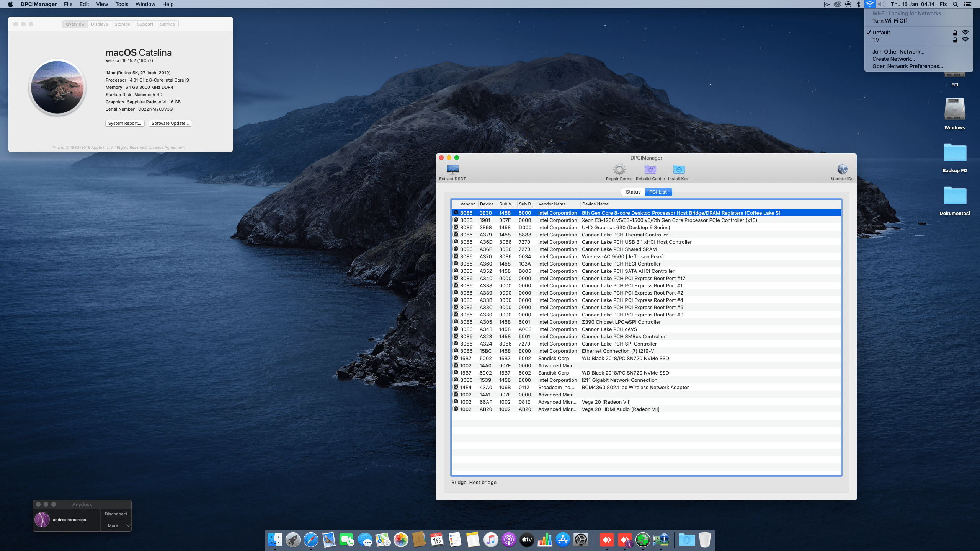Launch Safari from the Dock
The height and width of the screenshot is (551, 980).
311,540
